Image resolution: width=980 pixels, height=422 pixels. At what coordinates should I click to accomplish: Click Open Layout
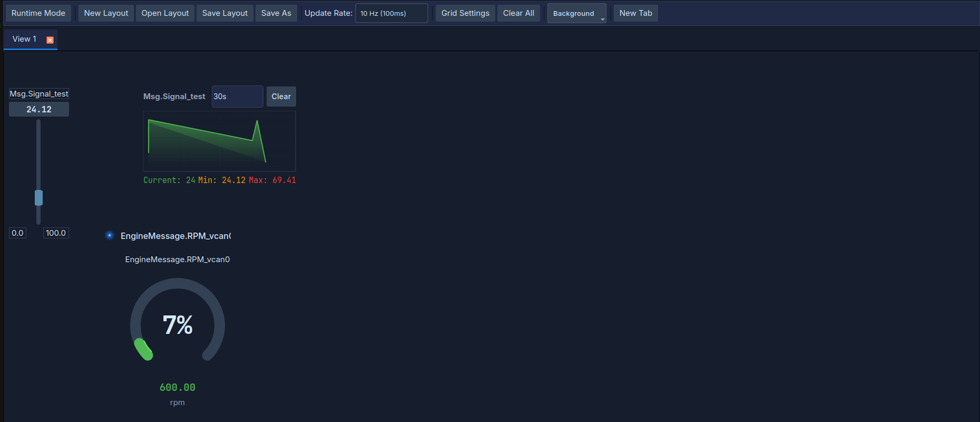click(165, 13)
